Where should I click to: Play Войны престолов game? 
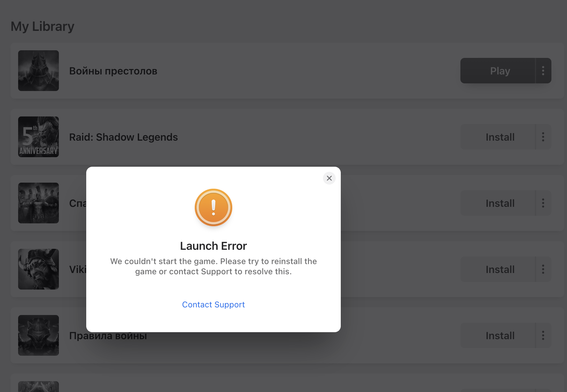click(498, 71)
